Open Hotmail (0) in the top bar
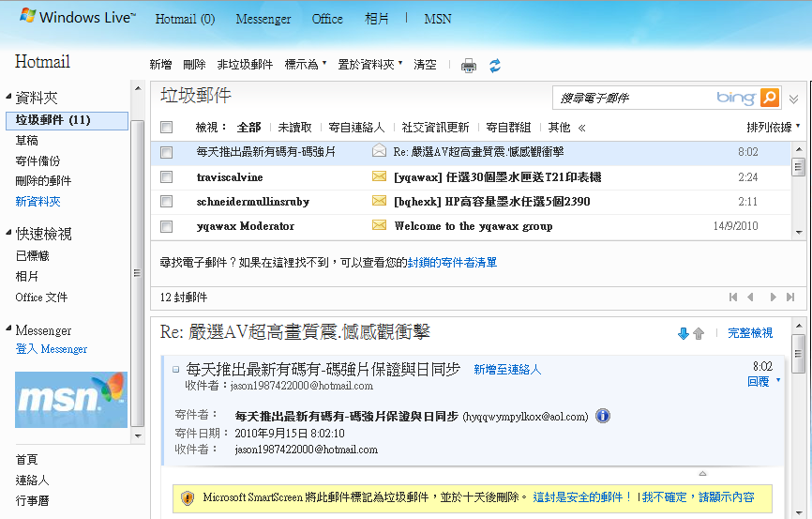Image resolution: width=812 pixels, height=519 pixels. tap(185, 19)
